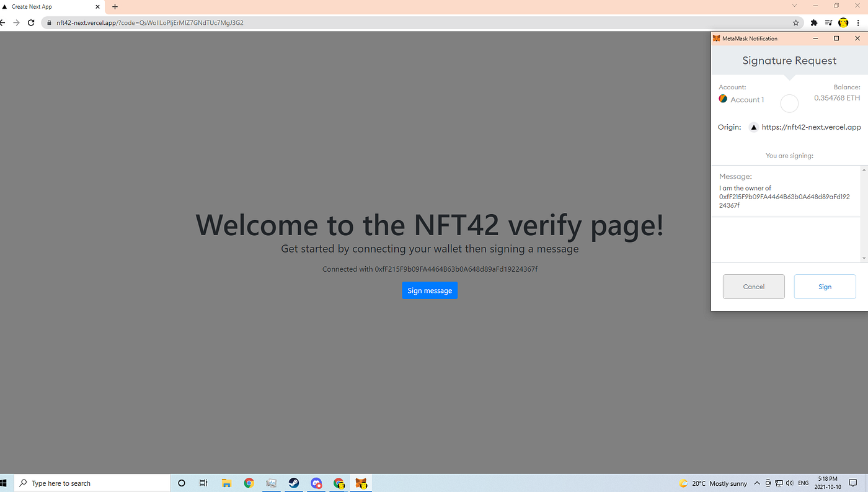Launch Steam from the taskbar
Screen dimensions: 868x492
293,483
